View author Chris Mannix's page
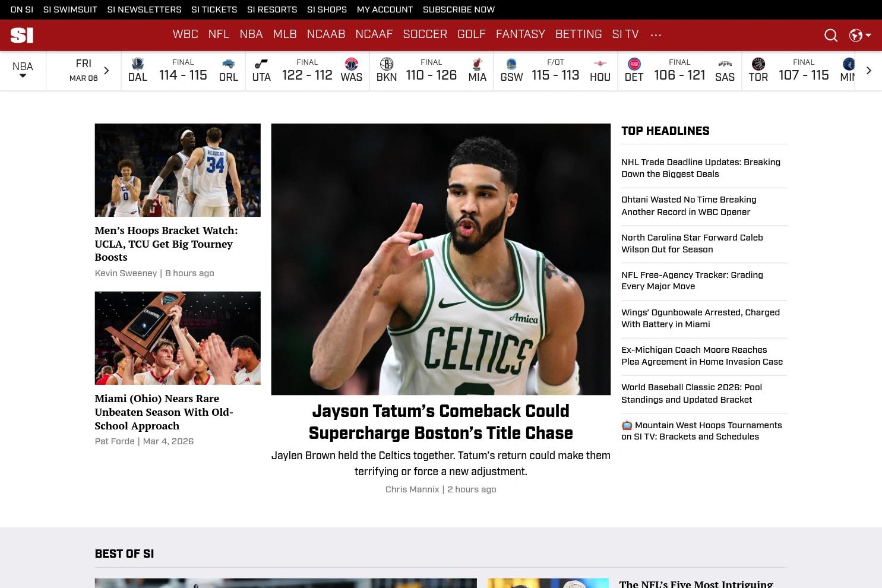Image resolution: width=882 pixels, height=588 pixels. click(x=412, y=489)
